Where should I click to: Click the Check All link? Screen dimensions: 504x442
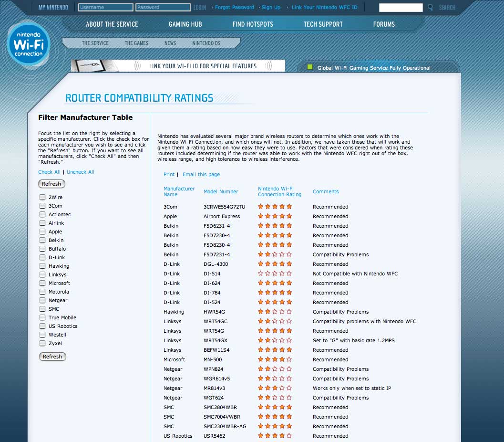pos(49,172)
